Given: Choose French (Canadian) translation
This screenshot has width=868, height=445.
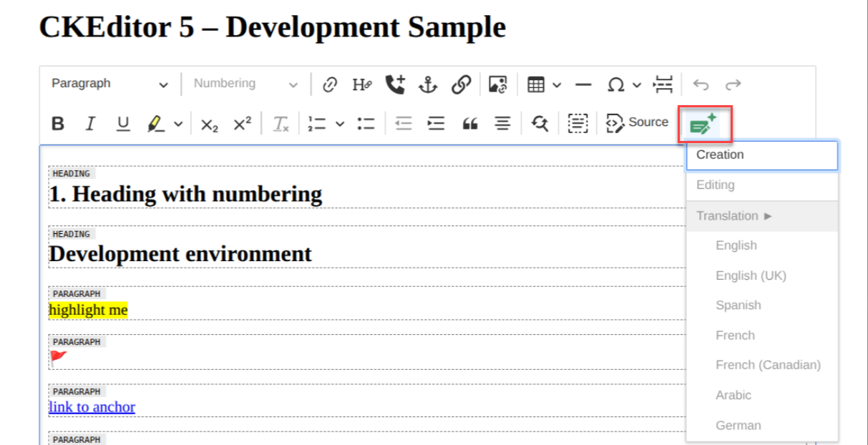Looking at the screenshot, I should [762, 365].
